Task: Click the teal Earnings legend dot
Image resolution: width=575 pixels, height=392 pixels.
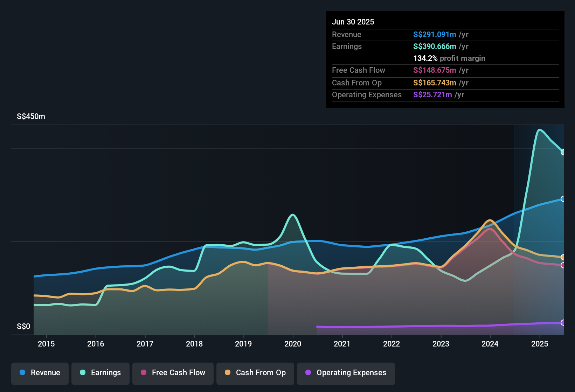Action: [83, 373]
